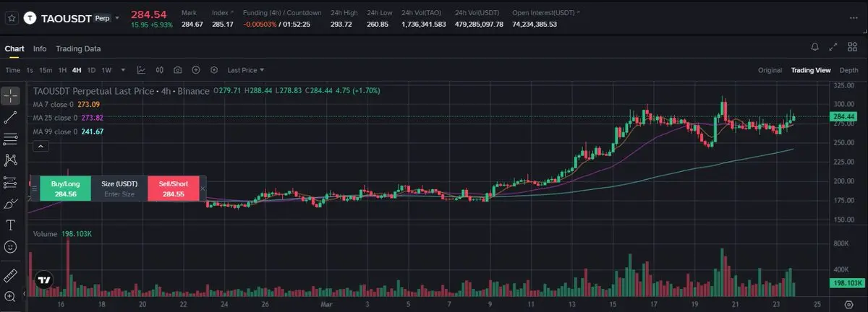
Task: Switch to Depth chart view
Action: coord(849,70)
